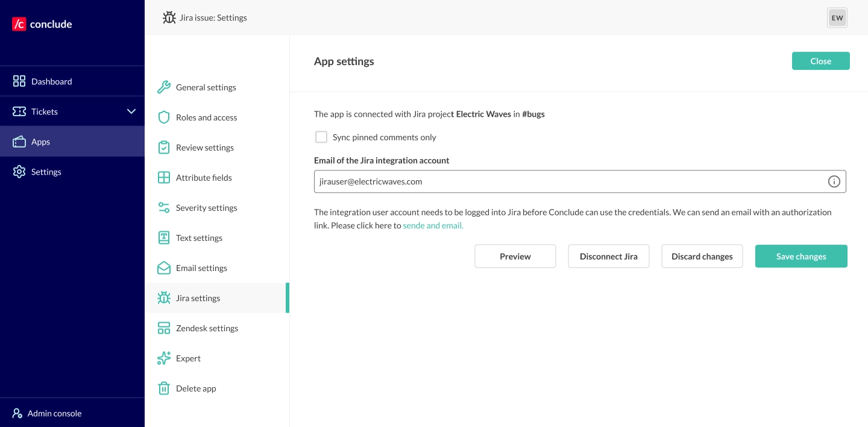This screenshot has height=427, width=868.
Task: Select the General settings wrench icon
Action: (164, 87)
